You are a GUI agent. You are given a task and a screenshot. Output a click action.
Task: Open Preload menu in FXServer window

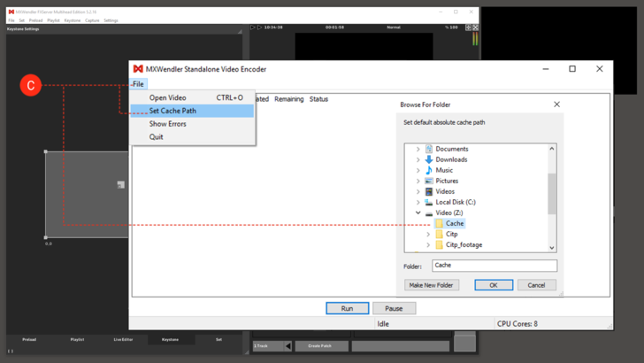coord(35,20)
